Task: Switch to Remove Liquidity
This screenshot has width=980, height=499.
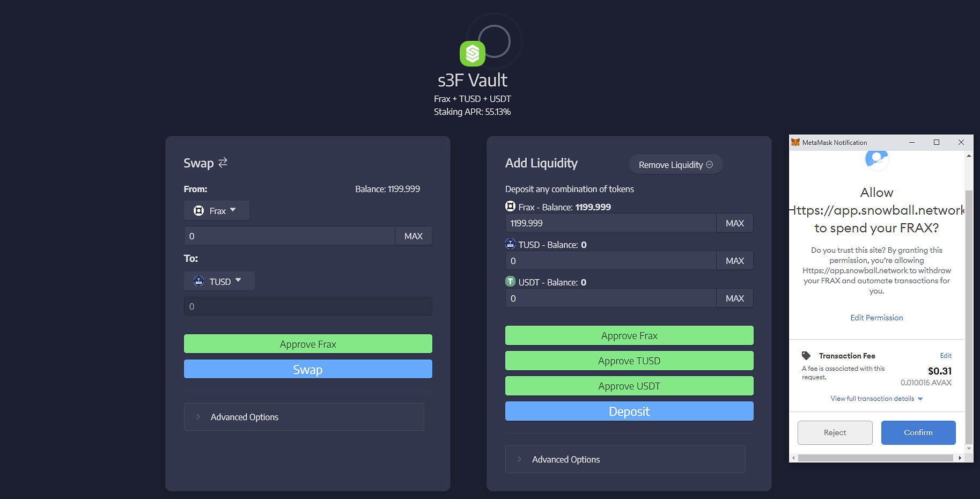Action: click(x=676, y=165)
